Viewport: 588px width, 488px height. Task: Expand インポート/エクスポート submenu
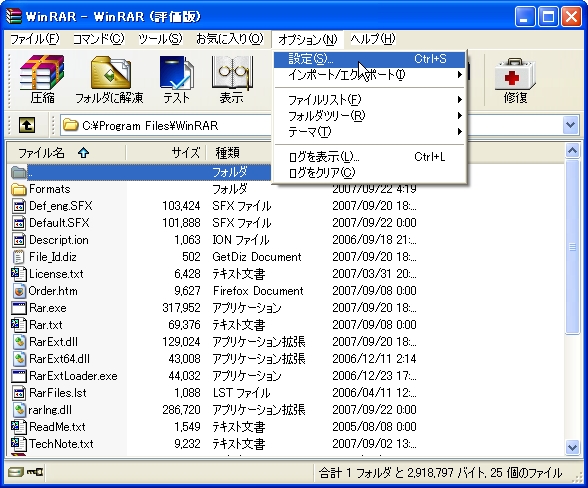(369, 75)
